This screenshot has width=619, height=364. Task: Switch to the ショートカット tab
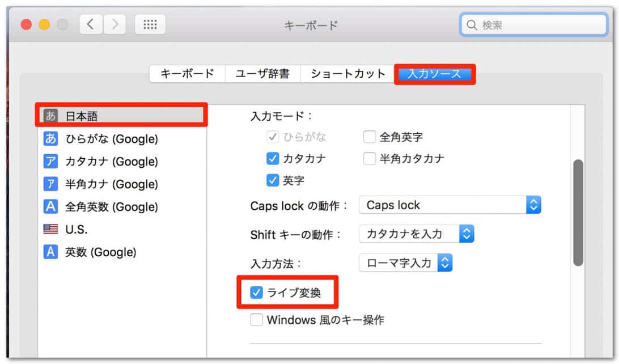coord(348,74)
